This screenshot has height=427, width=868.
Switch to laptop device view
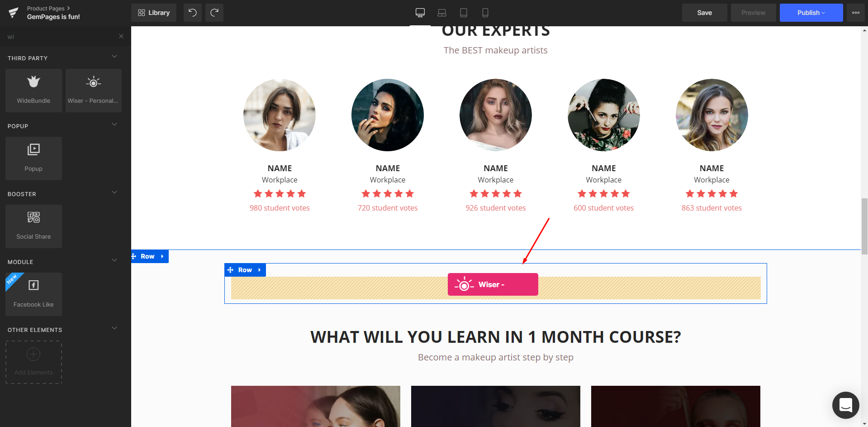coord(442,13)
